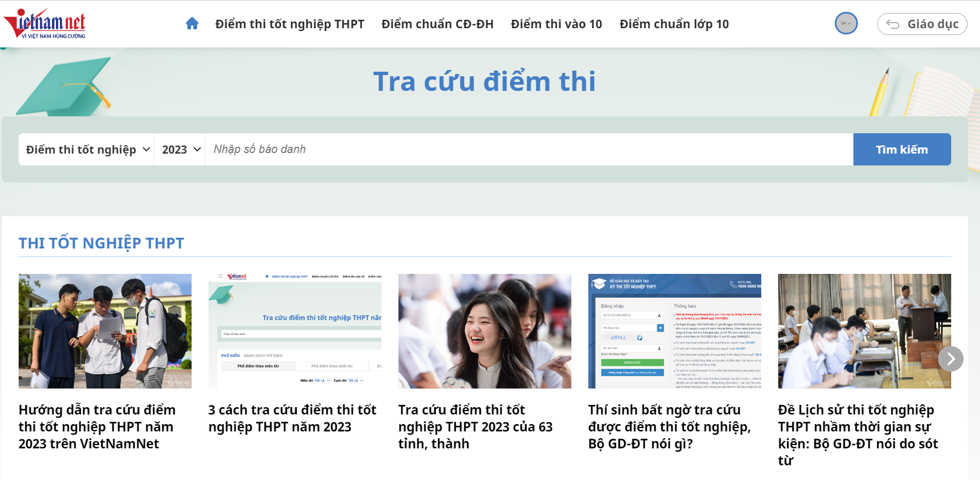Viewport: 980px width, 480px height.
Task: Open thumbnail of students reading exam papers
Action: coord(105,331)
